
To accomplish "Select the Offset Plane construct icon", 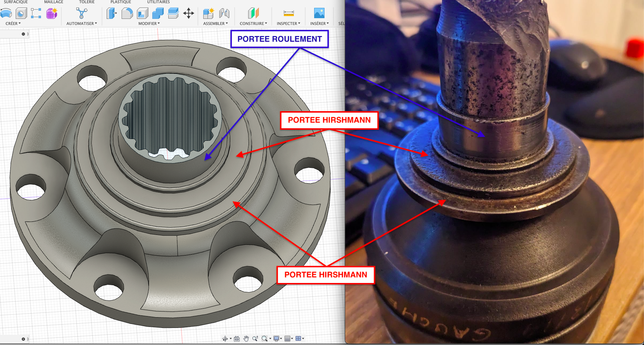I will 253,14.
